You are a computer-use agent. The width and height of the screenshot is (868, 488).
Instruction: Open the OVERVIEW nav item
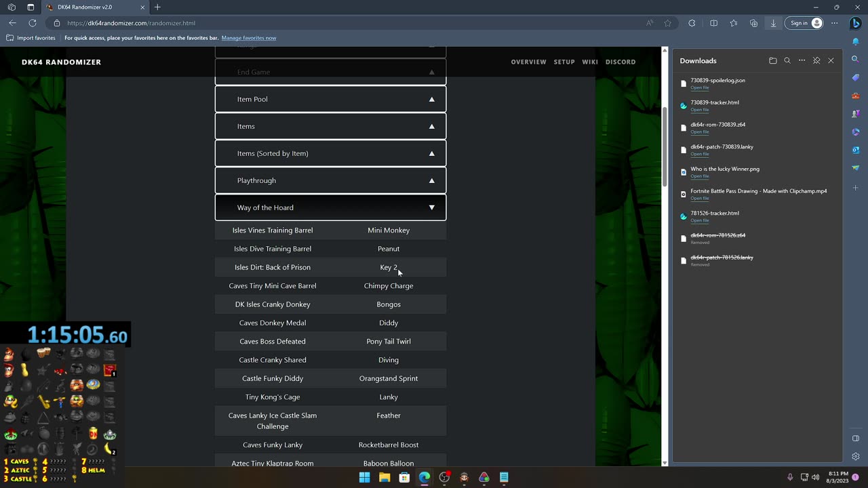pos(528,62)
